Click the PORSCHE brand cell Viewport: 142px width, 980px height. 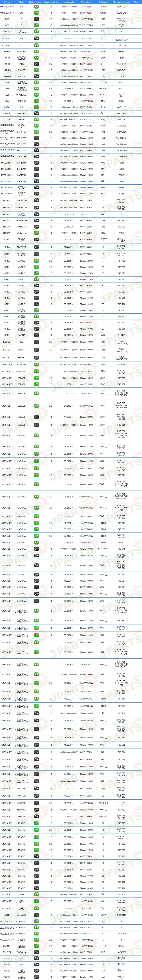pos(7,364)
